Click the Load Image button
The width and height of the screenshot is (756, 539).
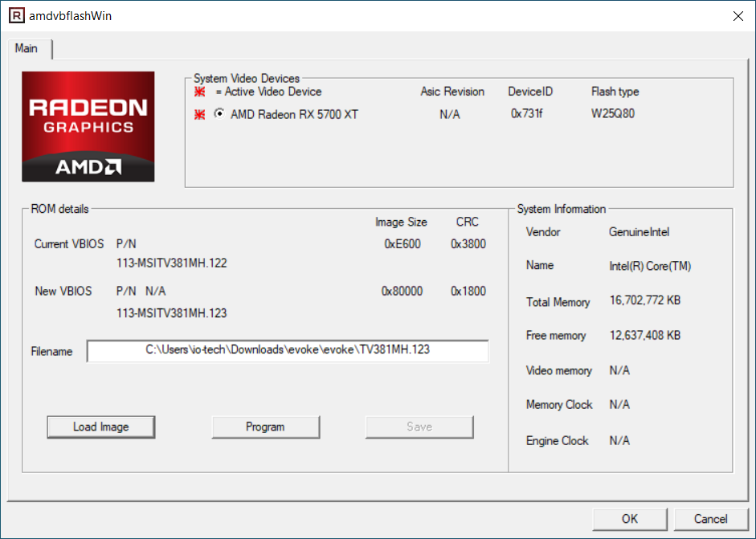coord(100,427)
